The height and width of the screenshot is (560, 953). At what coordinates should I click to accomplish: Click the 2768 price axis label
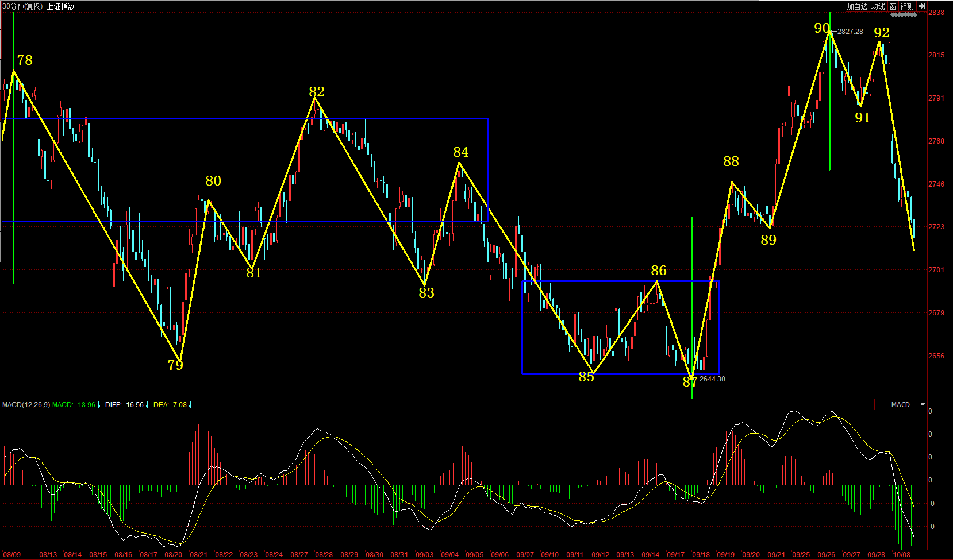[936, 141]
